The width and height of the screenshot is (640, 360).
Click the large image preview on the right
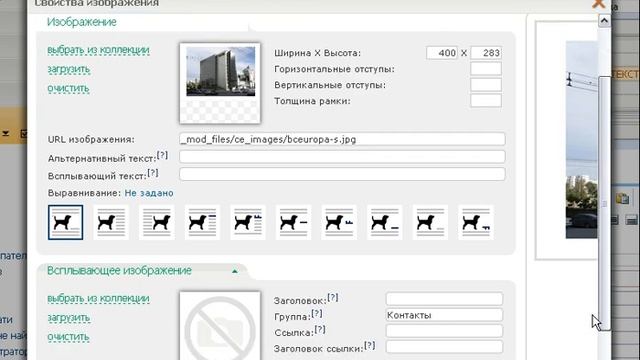(581, 140)
